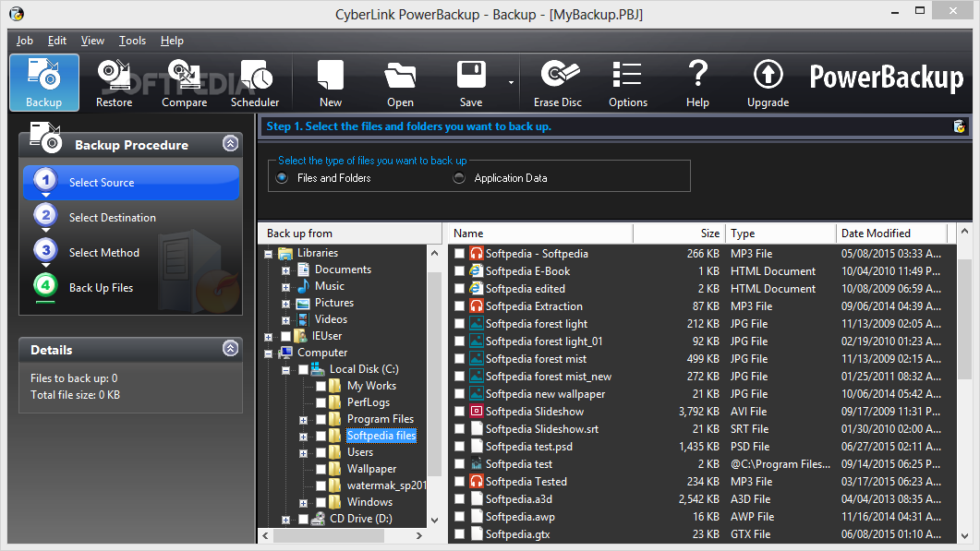This screenshot has height=551, width=980.
Task: Select the Application Data radio button
Action: tap(459, 178)
